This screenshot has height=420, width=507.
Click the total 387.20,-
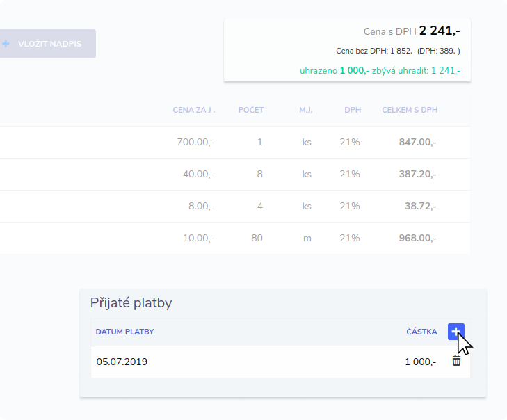[417, 174]
